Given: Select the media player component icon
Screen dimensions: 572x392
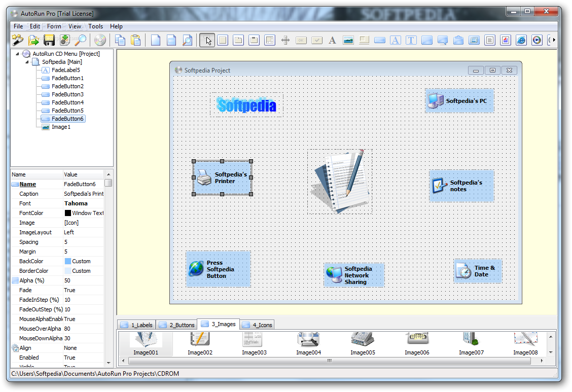Looking at the screenshot, I should pyautogui.click(x=537, y=40).
